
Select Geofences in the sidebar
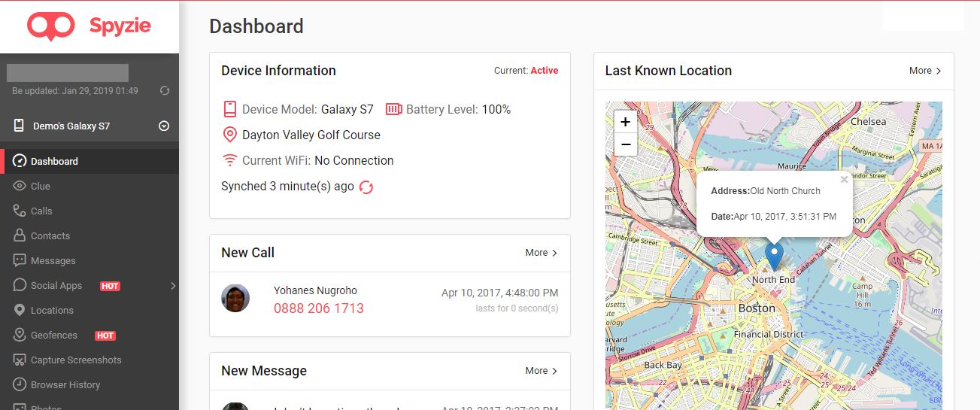pyautogui.click(x=53, y=336)
